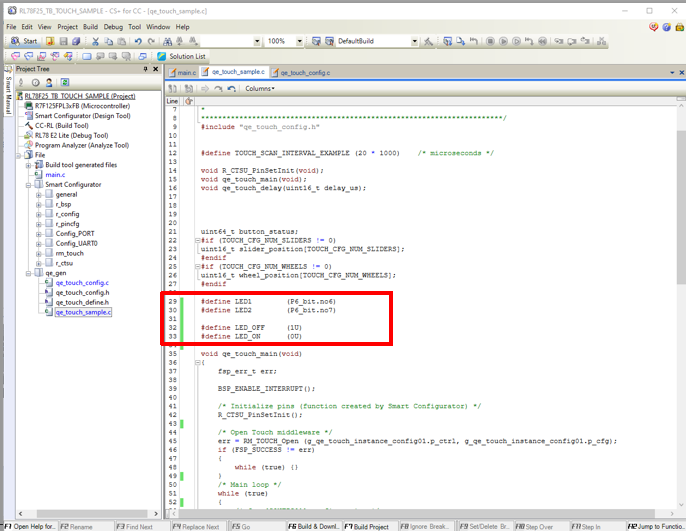The width and height of the screenshot is (686, 531).
Task: Select CC-RL (Build Tool) node
Action: click(62, 125)
